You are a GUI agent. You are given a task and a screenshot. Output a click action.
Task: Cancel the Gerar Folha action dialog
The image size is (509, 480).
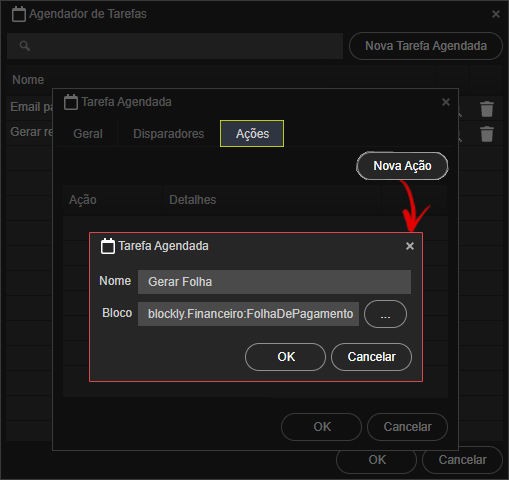click(x=371, y=357)
